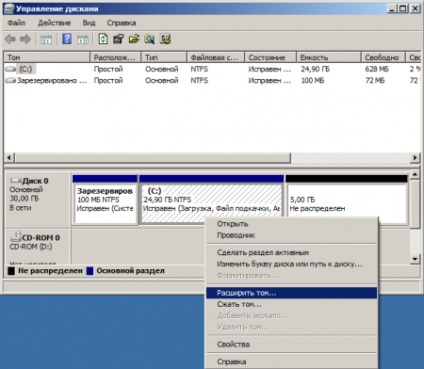
Task: Click the blue Основной раздел legend swatch
Action: point(90,271)
